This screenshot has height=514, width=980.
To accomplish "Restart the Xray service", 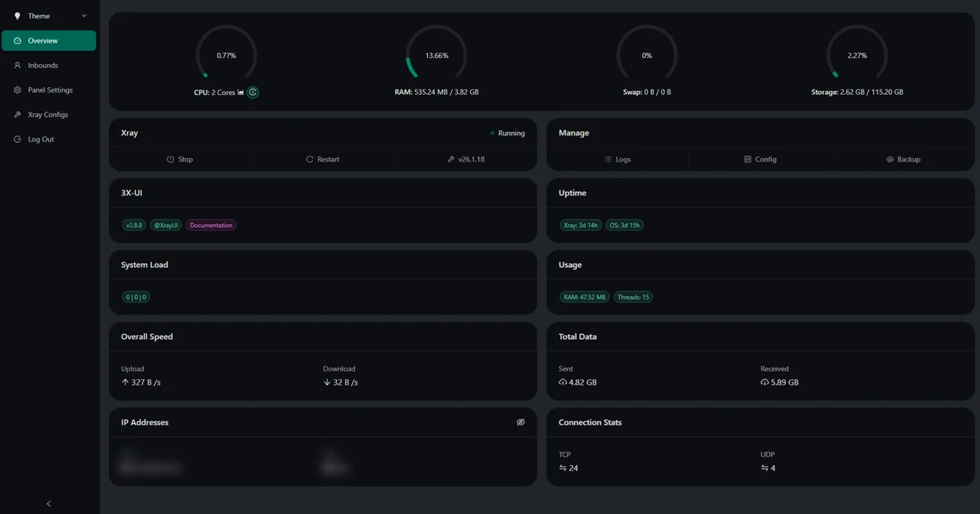I will pos(322,159).
